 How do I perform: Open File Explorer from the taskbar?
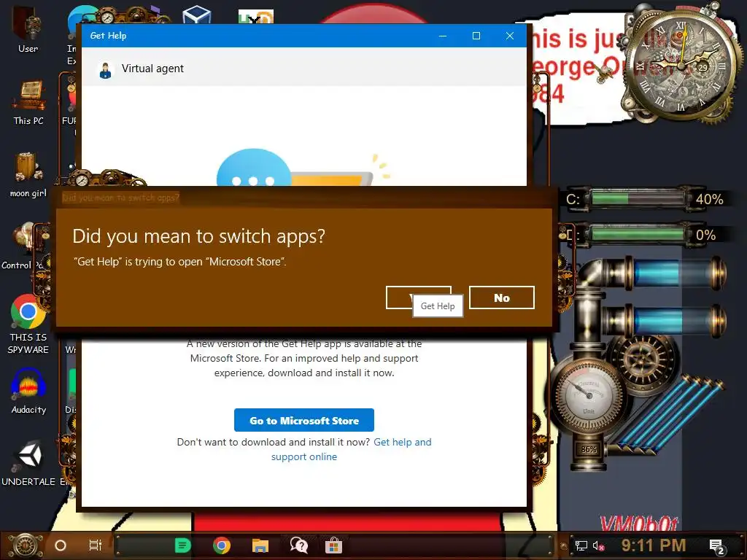point(260,545)
